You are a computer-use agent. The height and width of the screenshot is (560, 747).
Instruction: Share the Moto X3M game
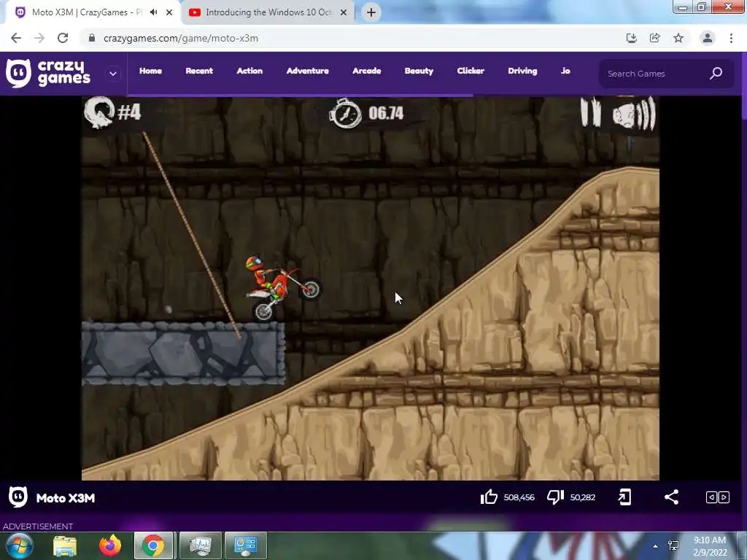point(672,497)
